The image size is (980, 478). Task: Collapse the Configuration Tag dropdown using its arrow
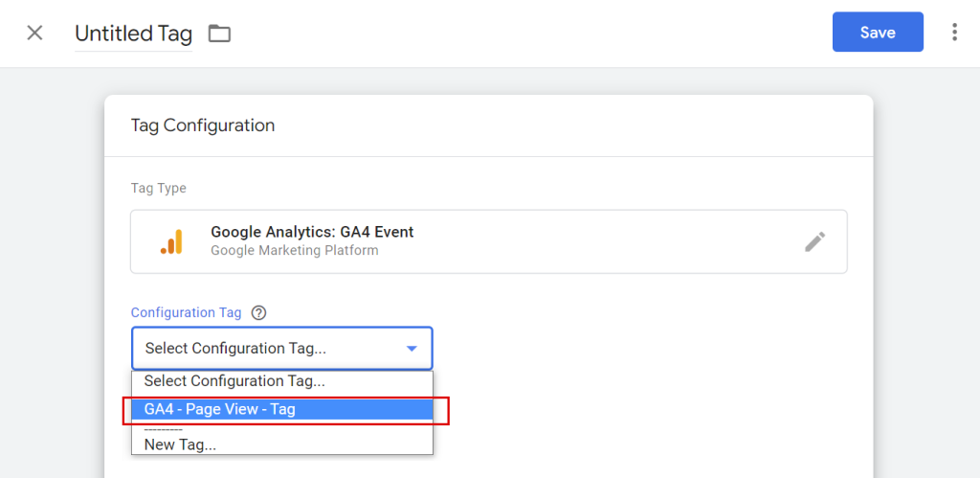point(412,349)
